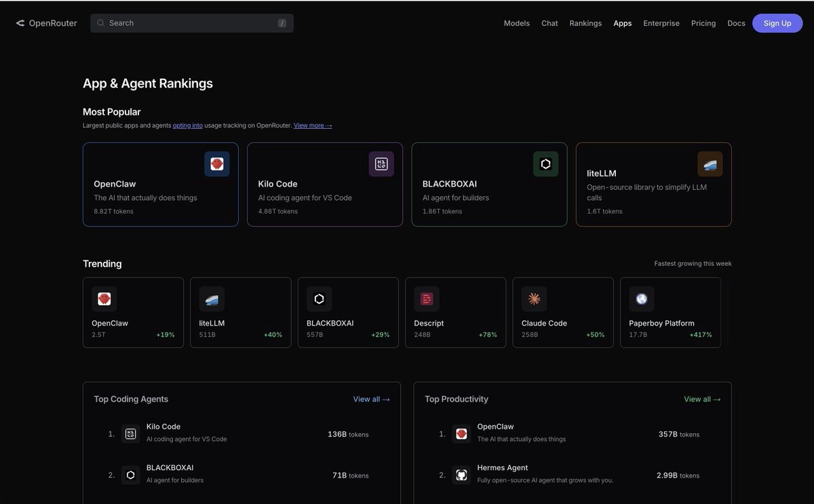
Task: Click BLACKBOXAI hexagon icon in Trending row
Action: [319, 299]
